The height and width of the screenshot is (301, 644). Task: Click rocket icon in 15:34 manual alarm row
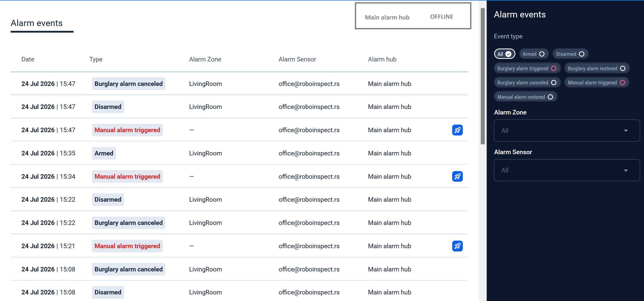tap(457, 176)
